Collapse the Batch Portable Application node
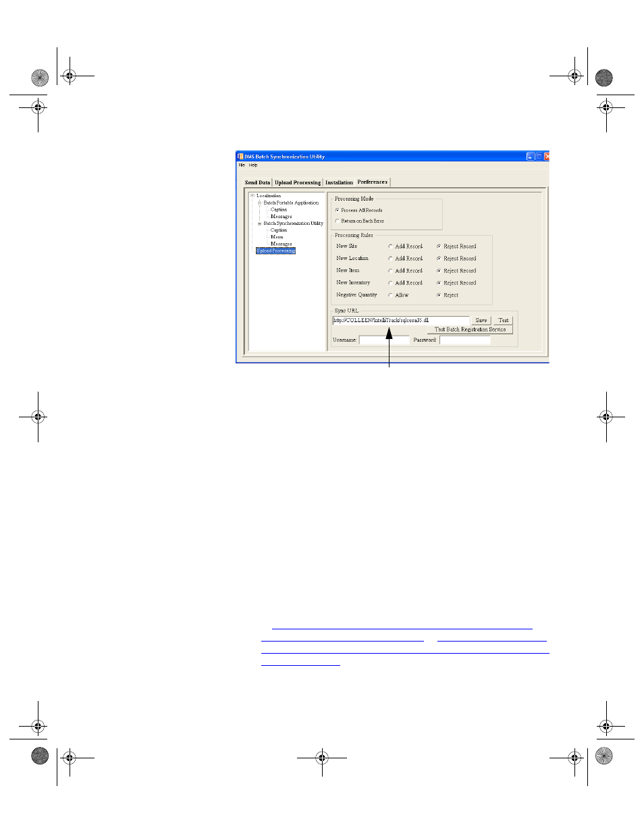 [259, 203]
